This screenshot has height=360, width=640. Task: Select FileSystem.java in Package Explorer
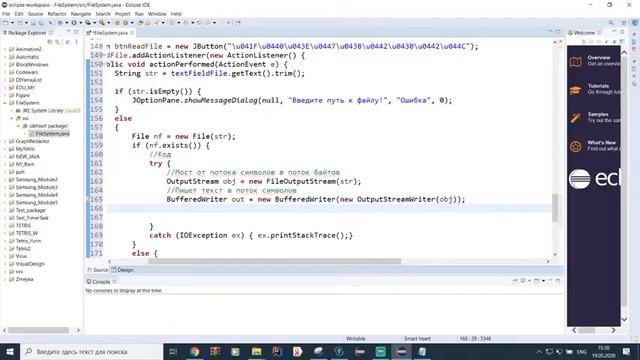(49, 133)
